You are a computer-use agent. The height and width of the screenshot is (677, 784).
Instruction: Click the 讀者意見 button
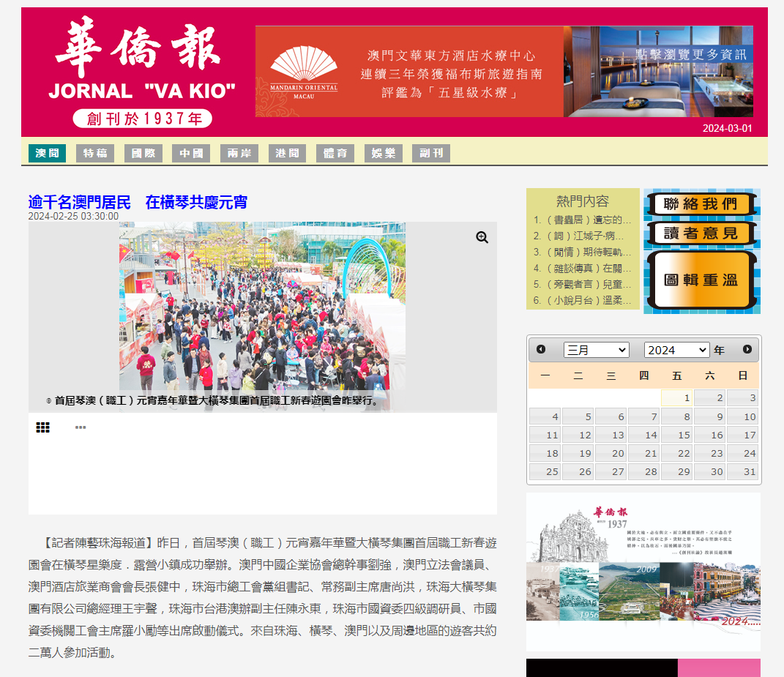click(701, 233)
